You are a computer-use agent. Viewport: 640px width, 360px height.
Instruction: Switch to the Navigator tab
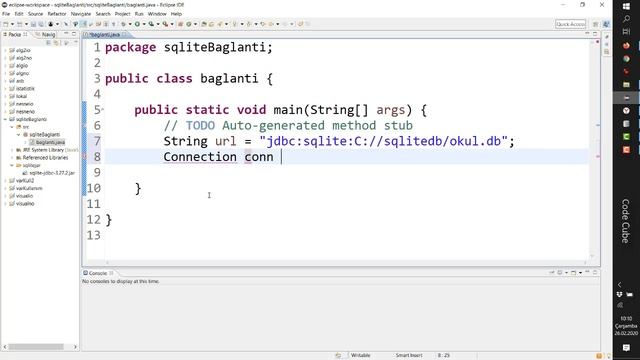tap(46, 35)
